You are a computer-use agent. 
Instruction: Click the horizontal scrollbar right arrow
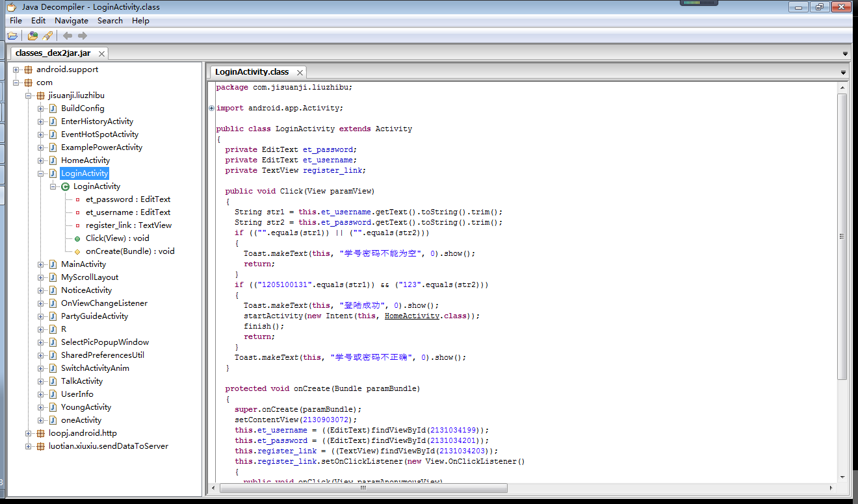tap(831, 488)
